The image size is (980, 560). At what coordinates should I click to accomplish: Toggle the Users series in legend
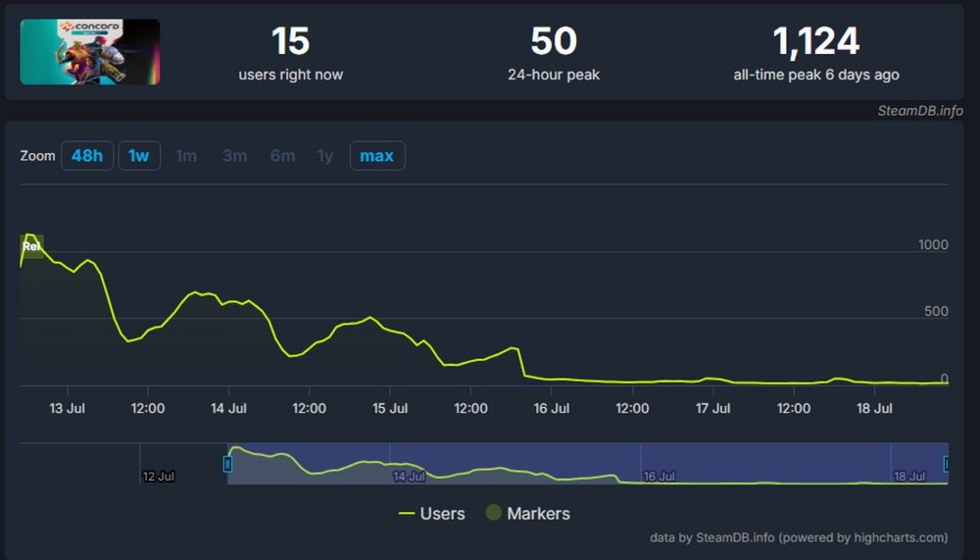[x=431, y=513]
